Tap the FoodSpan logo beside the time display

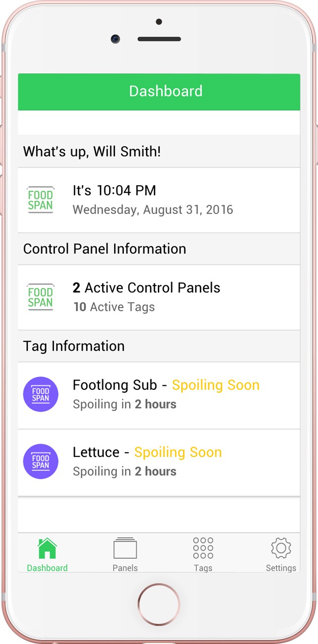click(41, 199)
